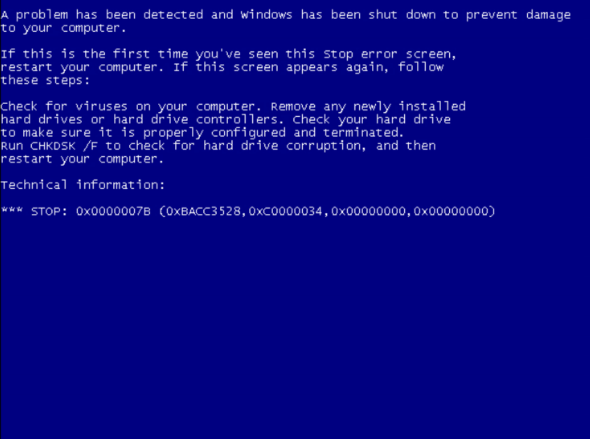Click the word 'damage' in first line

548,15
